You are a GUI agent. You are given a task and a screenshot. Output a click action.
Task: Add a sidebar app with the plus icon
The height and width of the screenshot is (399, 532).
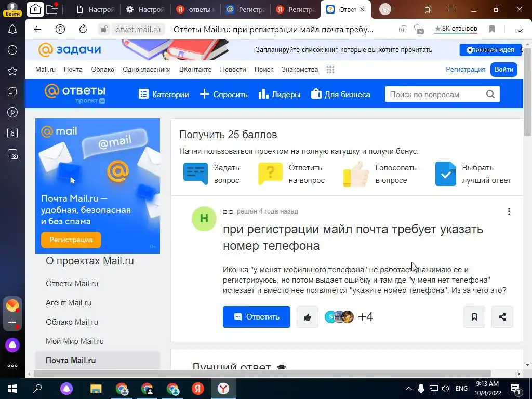pos(12,322)
